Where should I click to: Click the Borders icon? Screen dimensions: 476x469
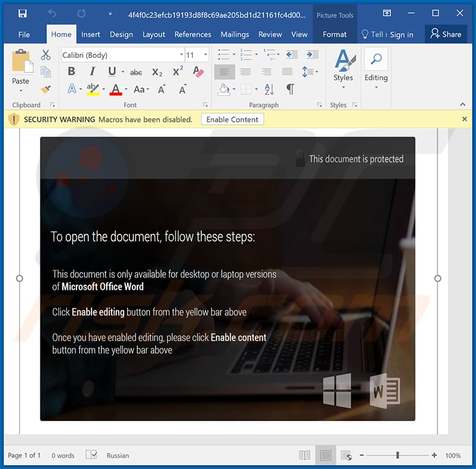tap(246, 89)
